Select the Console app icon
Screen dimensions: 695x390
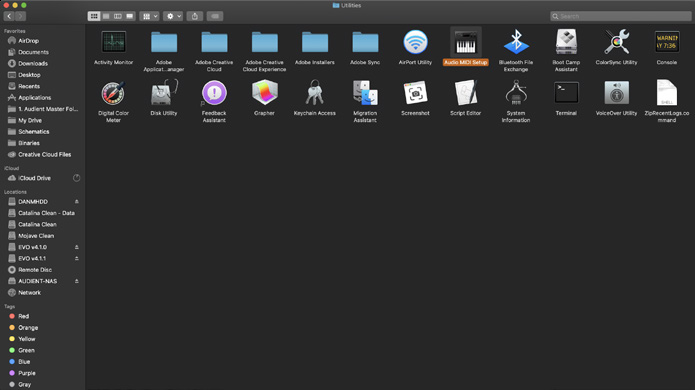[x=667, y=42]
